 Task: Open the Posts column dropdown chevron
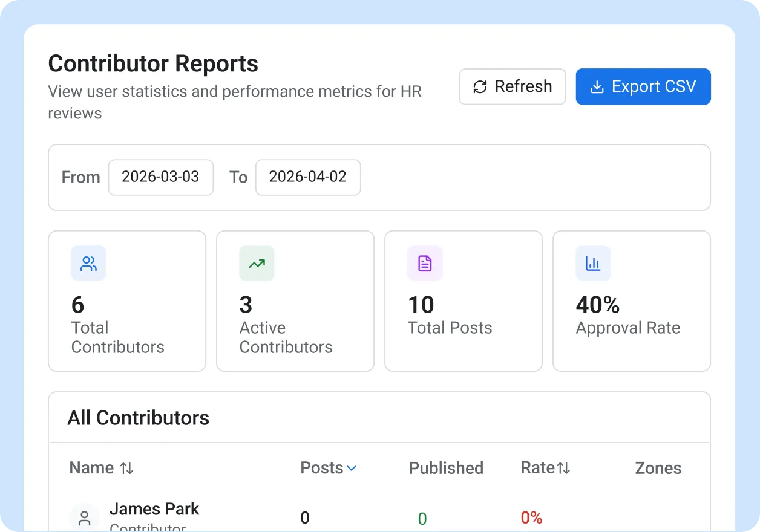coord(353,467)
